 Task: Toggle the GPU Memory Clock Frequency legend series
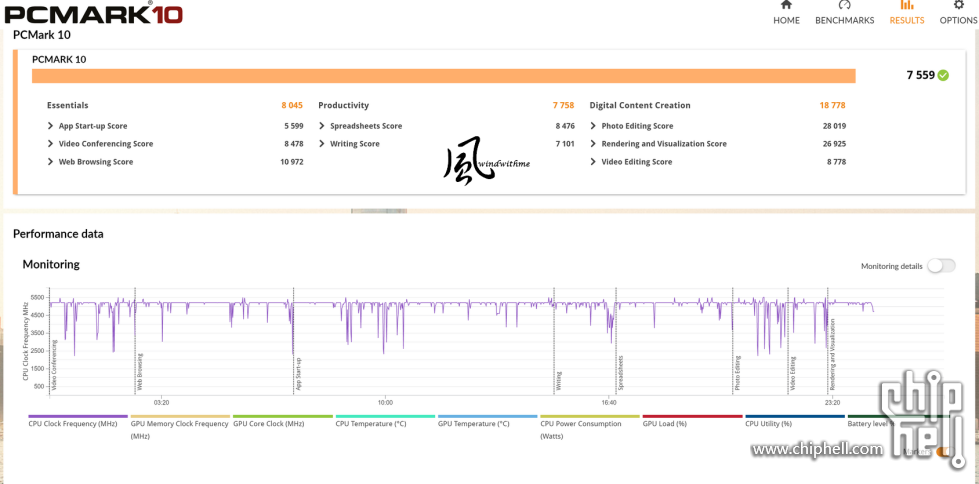[x=179, y=430]
